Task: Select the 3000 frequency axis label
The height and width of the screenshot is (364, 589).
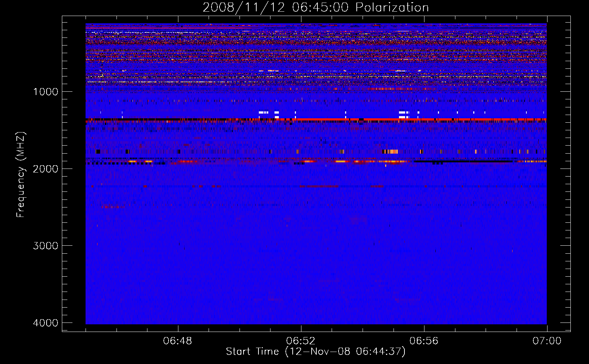Action: pyautogui.click(x=46, y=246)
